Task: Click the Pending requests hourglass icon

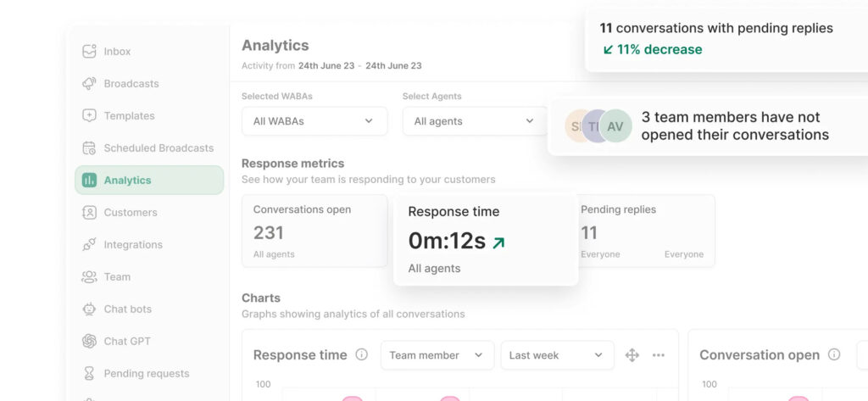Action: pos(89,374)
